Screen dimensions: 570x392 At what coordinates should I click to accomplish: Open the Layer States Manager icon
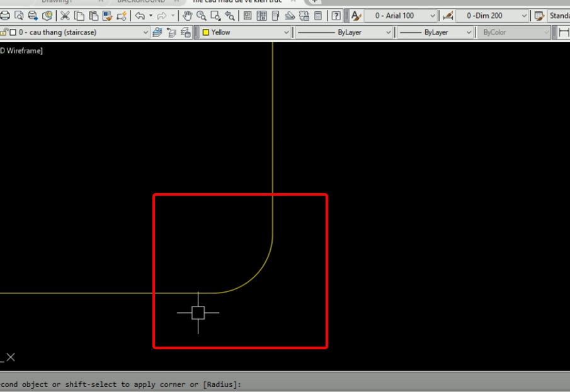pos(186,32)
